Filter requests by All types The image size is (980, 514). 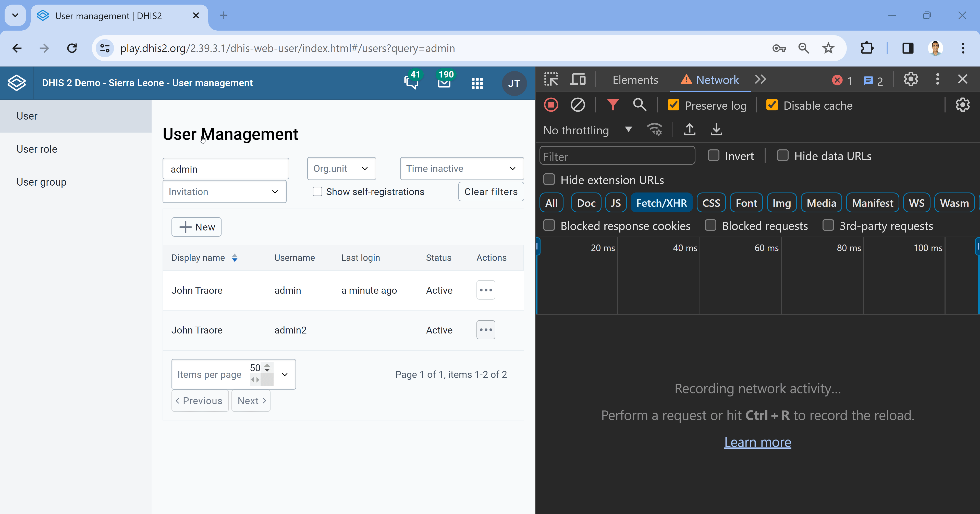tap(552, 203)
